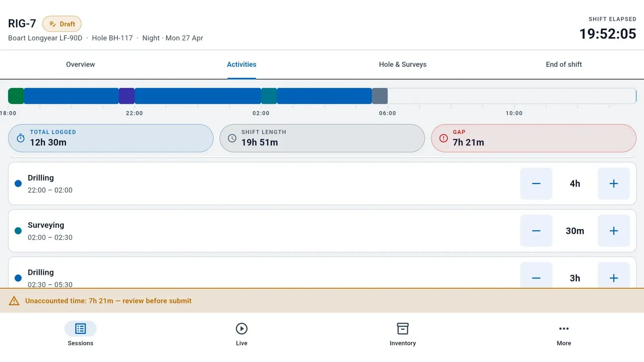
Task: Open the Sessions tab in bottom navigation
Action: (x=80, y=333)
